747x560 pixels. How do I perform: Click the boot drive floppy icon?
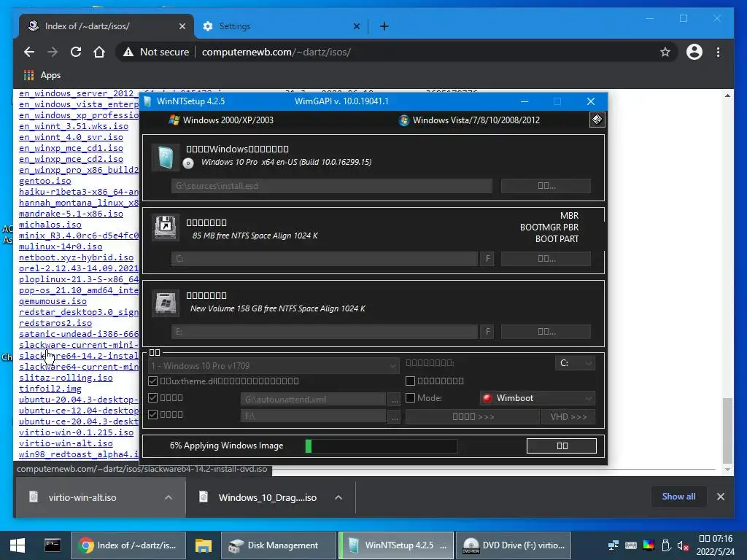point(166,227)
